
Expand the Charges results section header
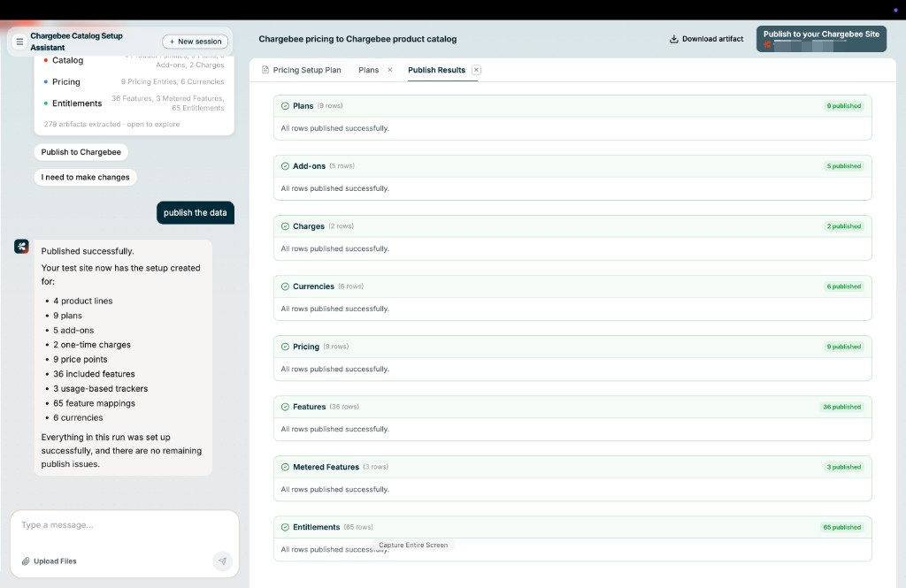[572, 226]
